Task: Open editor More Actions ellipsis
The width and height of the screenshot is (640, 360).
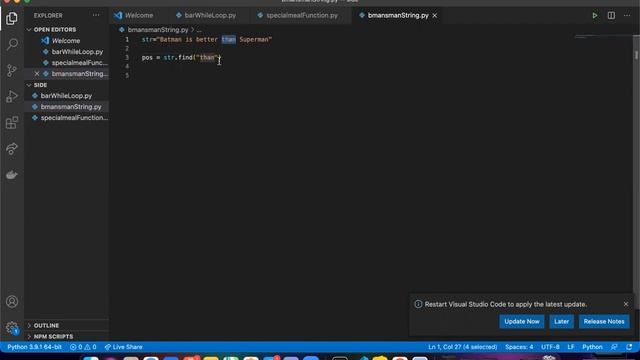Action: click(x=627, y=16)
